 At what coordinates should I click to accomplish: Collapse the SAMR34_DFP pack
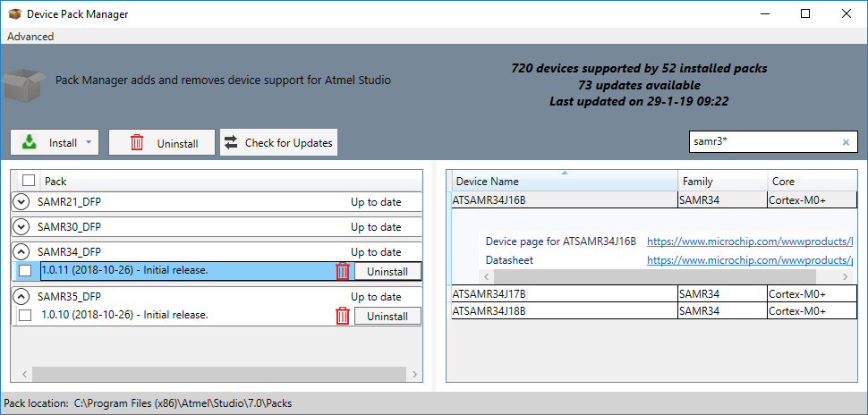coord(21,251)
